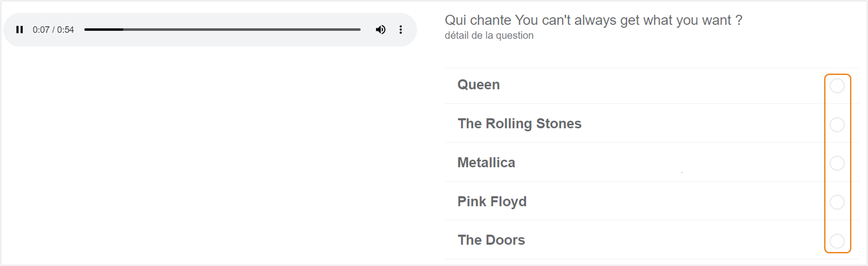
Task: Click the 0:07 / 0:54 elapsed time display
Action: 53,30
